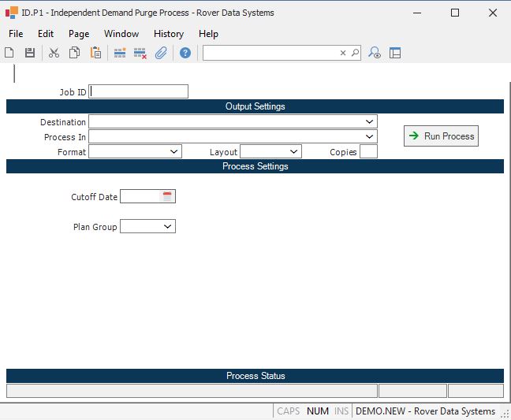
Task: Click the delete row icon
Action: point(140,53)
